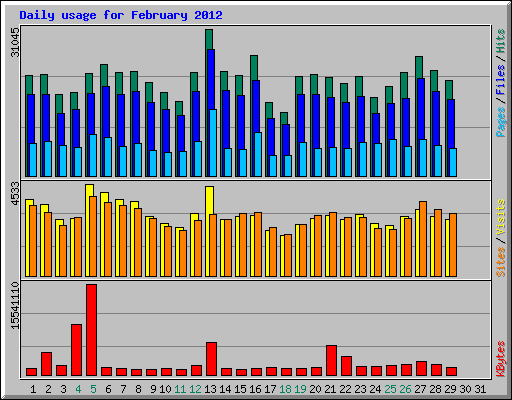This screenshot has width=512, height=400.
Task: Click day 16 on the x-axis
Action: [x=255, y=389]
